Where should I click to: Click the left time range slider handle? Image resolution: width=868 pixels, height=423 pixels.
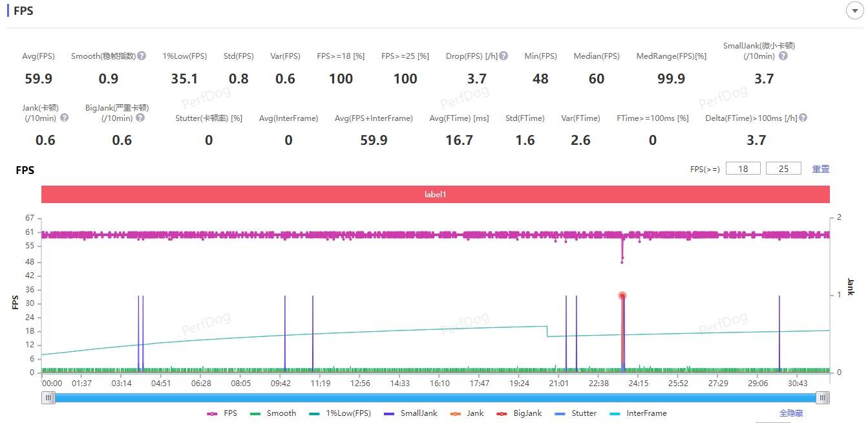click(x=48, y=398)
